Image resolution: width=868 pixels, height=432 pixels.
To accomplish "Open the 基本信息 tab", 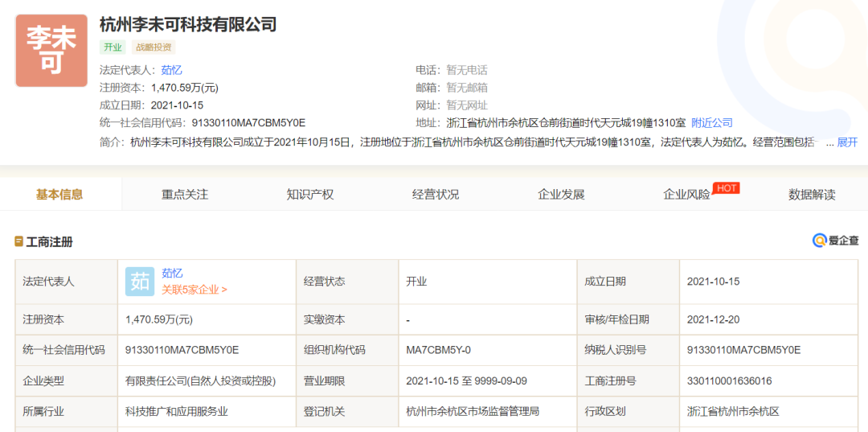I will 59,195.
